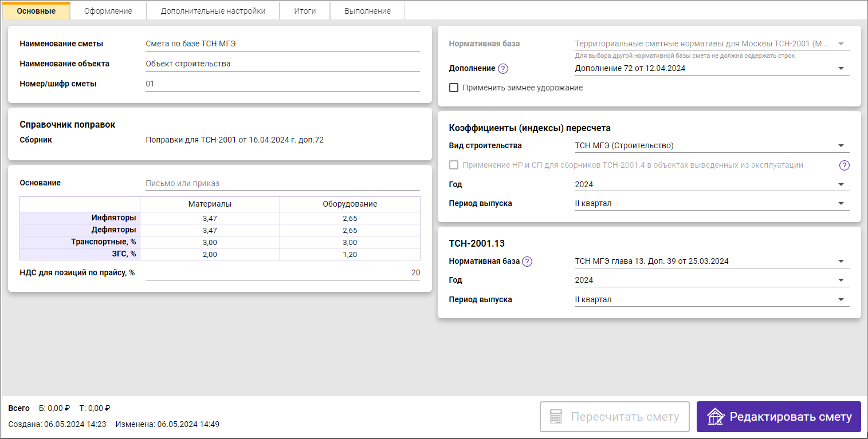Click the Дефляторы row header
This screenshot has height=439, width=868.
[80, 230]
